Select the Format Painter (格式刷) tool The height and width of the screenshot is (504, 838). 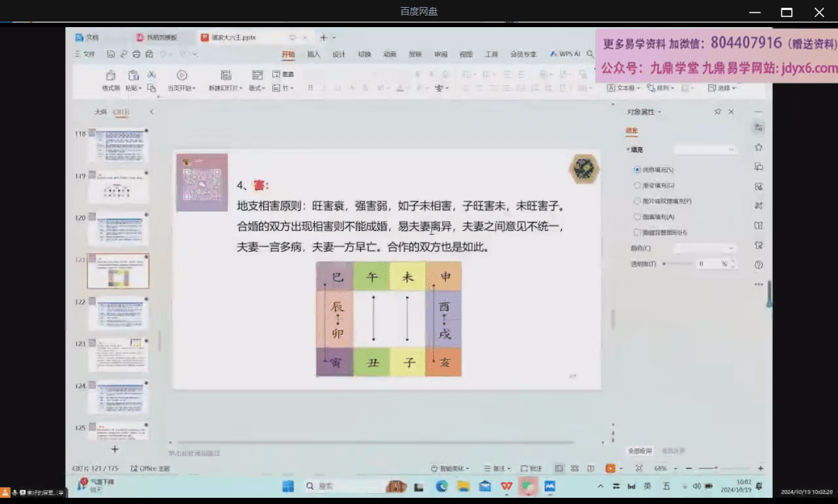(111, 78)
